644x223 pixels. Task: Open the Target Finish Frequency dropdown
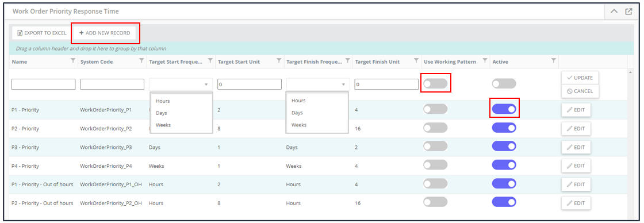coord(318,84)
